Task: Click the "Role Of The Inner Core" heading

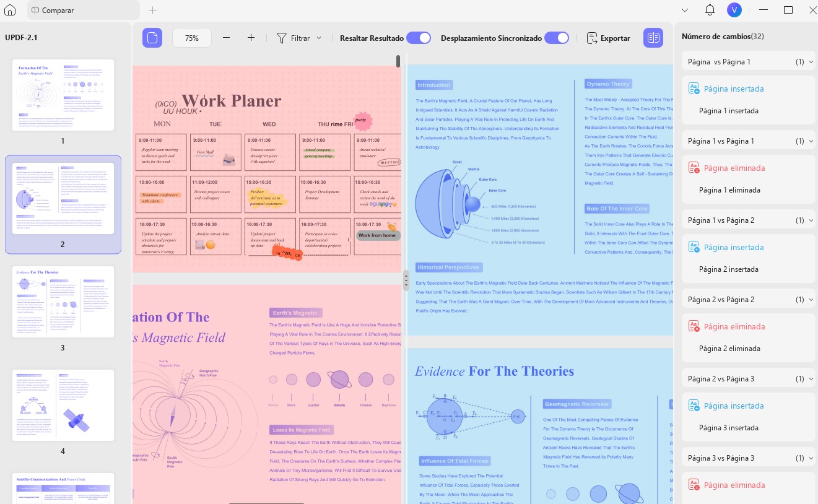Action: click(617, 209)
